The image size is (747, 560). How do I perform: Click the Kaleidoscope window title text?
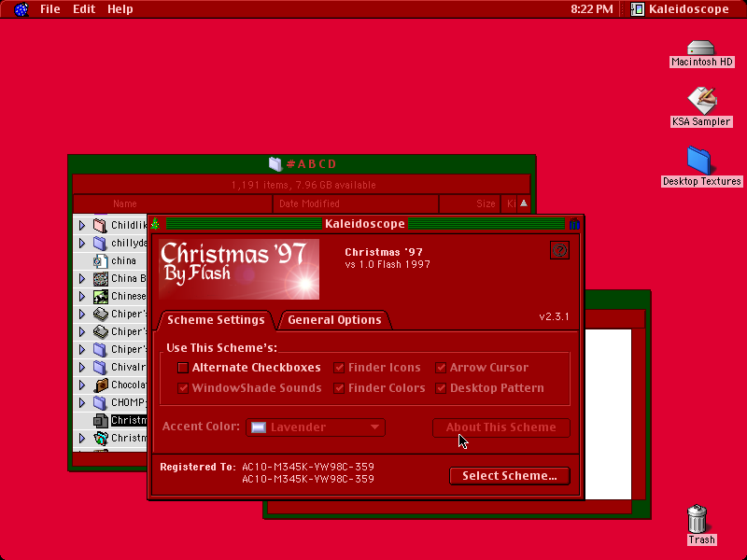365,223
